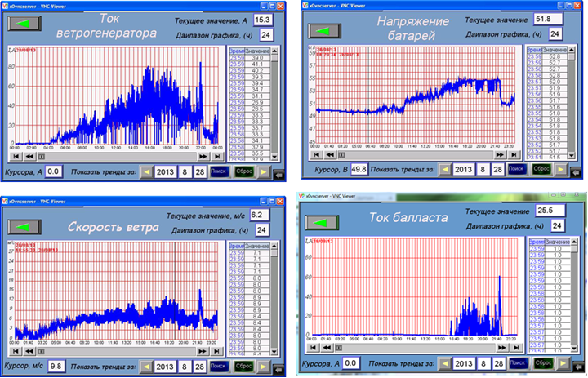
Task: Click chart scrollbar thumb in Напряжение батарей window
Action: (341, 154)
